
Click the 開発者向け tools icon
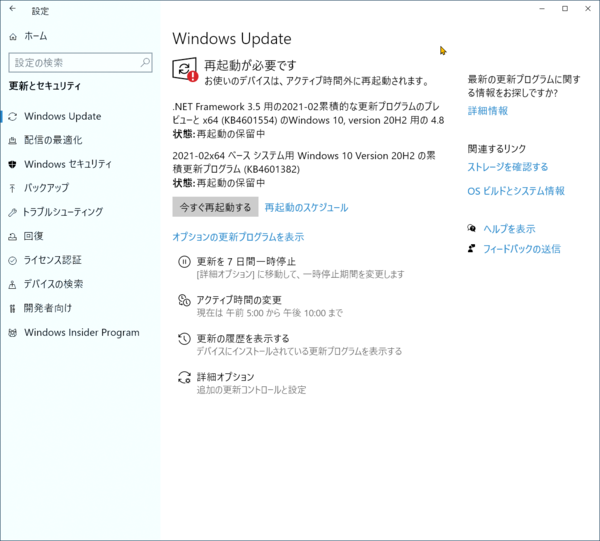13,308
